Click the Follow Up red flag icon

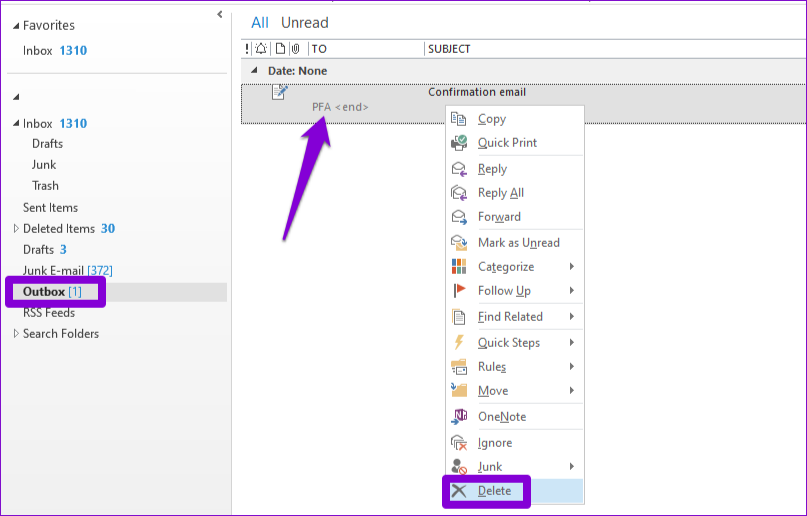(x=459, y=291)
